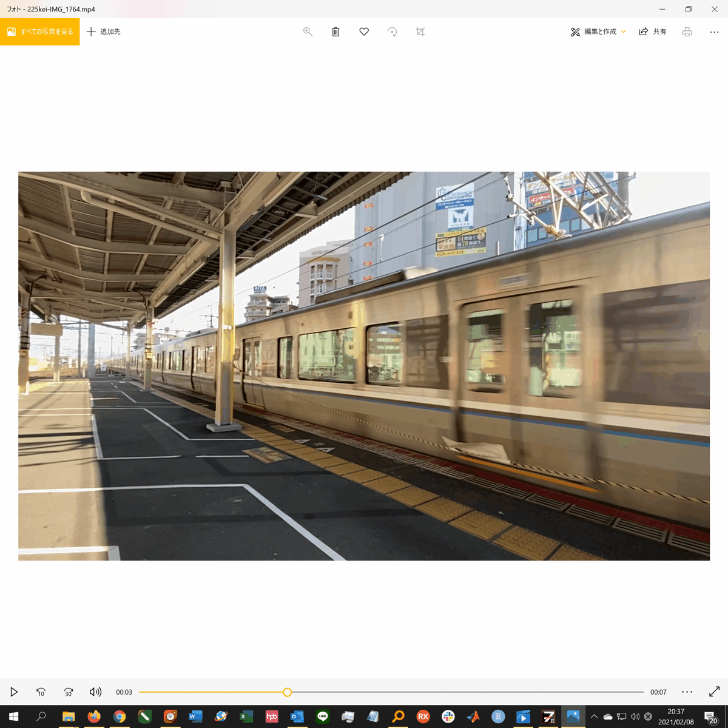Open the top toolbar more options menu
This screenshot has width=728, height=728.
(714, 32)
